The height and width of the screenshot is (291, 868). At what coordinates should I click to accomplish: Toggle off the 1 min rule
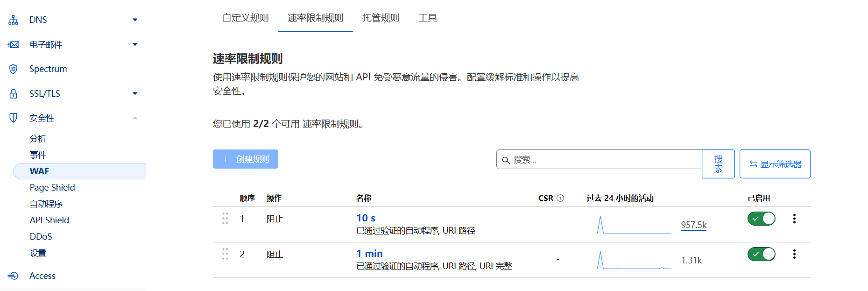point(761,254)
